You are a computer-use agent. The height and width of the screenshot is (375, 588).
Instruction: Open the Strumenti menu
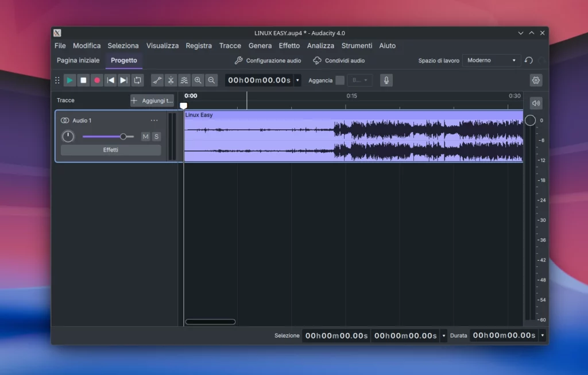tap(357, 46)
